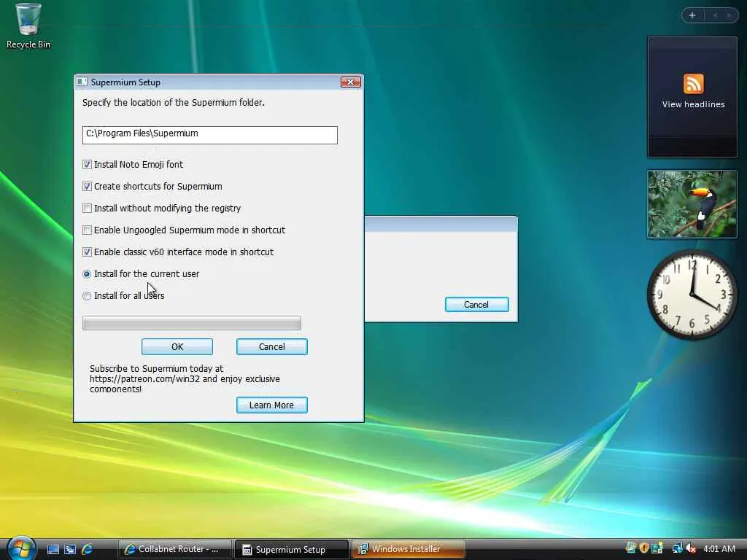This screenshot has height=560, width=747.
Task: Click the Supermium folder location field
Action: (209, 135)
